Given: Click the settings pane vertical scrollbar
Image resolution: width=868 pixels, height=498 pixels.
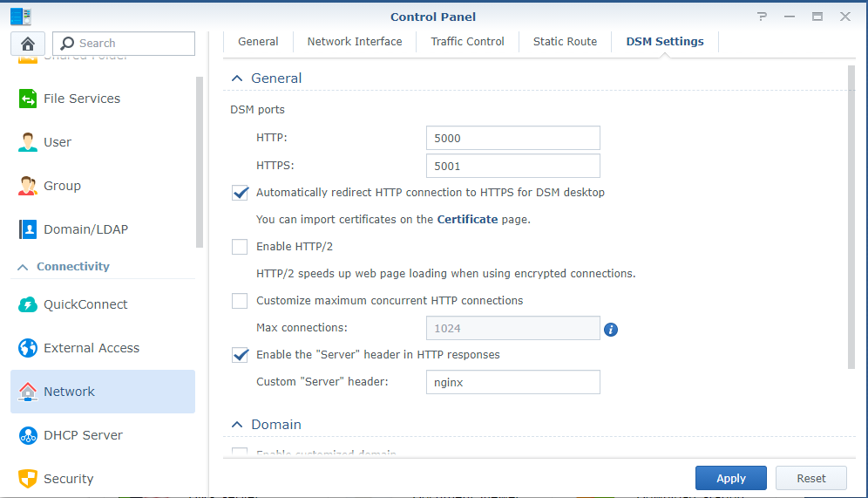Looking at the screenshot, I should pyautogui.click(x=851, y=217).
